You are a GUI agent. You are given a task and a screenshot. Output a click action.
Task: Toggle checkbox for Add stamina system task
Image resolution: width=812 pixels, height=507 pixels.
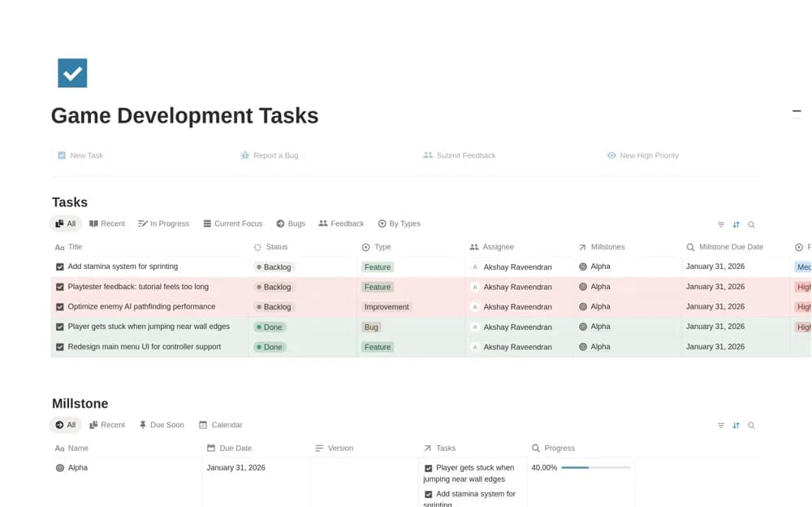(59, 267)
